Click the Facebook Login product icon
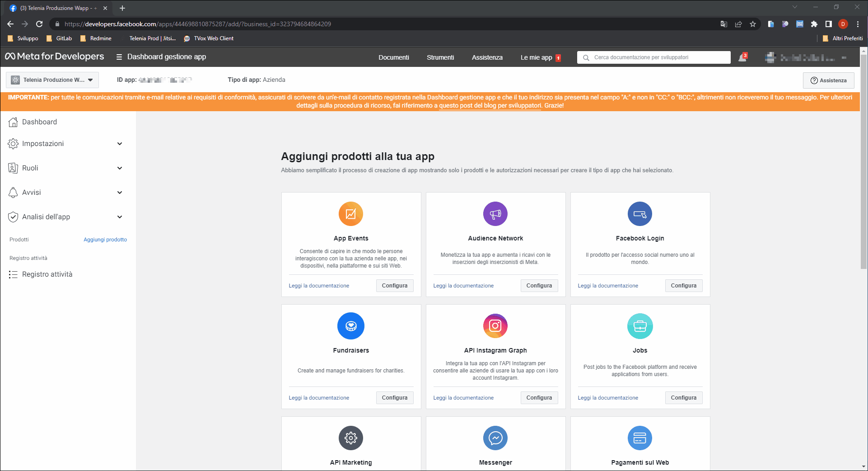Viewport: 868px width, 471px height. pyautogui.click(x=640, y=214)
